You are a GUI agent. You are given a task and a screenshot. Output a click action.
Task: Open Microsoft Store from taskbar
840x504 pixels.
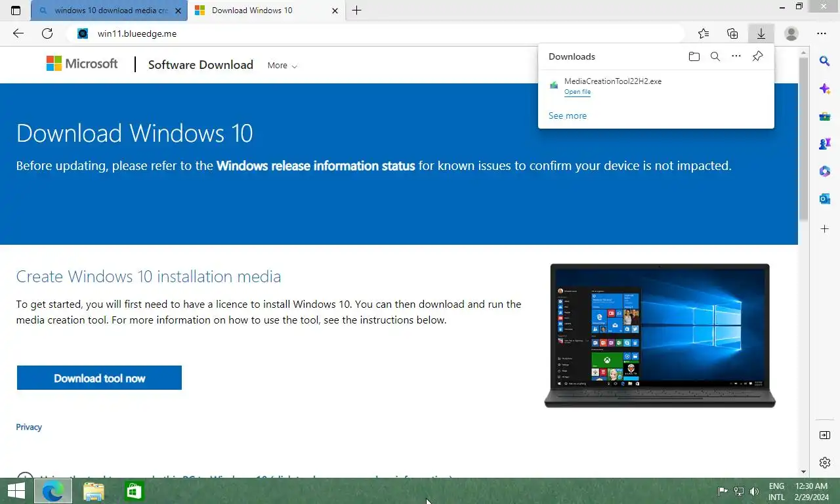(x=135, y=491)
